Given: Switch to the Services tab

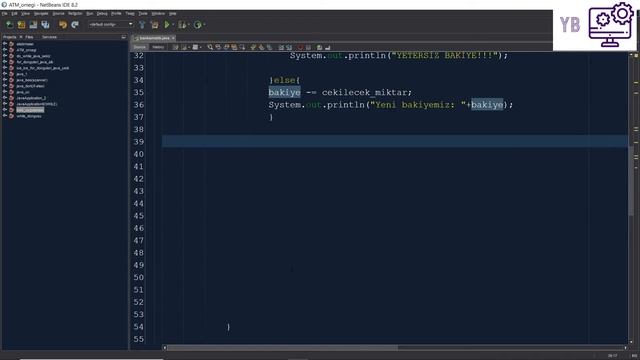Looking at the screenshot, I should point(49,37).
